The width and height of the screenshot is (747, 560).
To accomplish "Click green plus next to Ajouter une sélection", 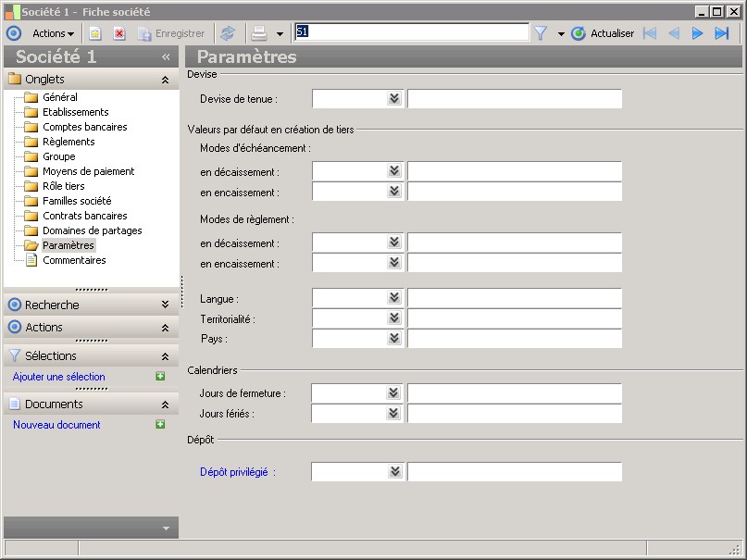I will [x=160, y=377].
